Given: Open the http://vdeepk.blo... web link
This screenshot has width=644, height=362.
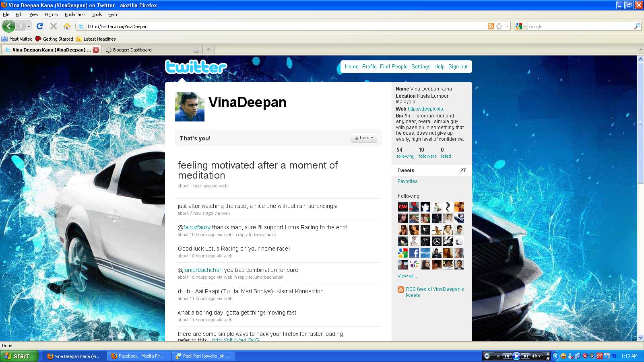Looking at the screenshot, I should click(x=427, y=109).
